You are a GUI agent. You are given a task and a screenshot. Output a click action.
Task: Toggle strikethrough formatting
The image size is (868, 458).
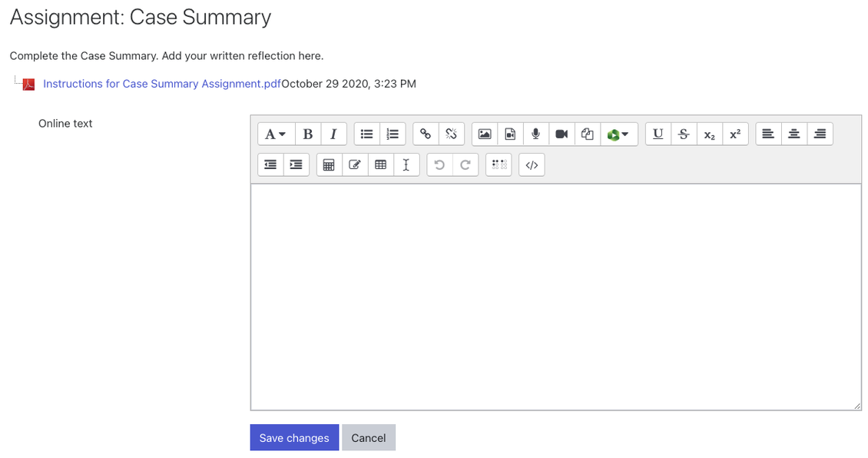point(684,134)
